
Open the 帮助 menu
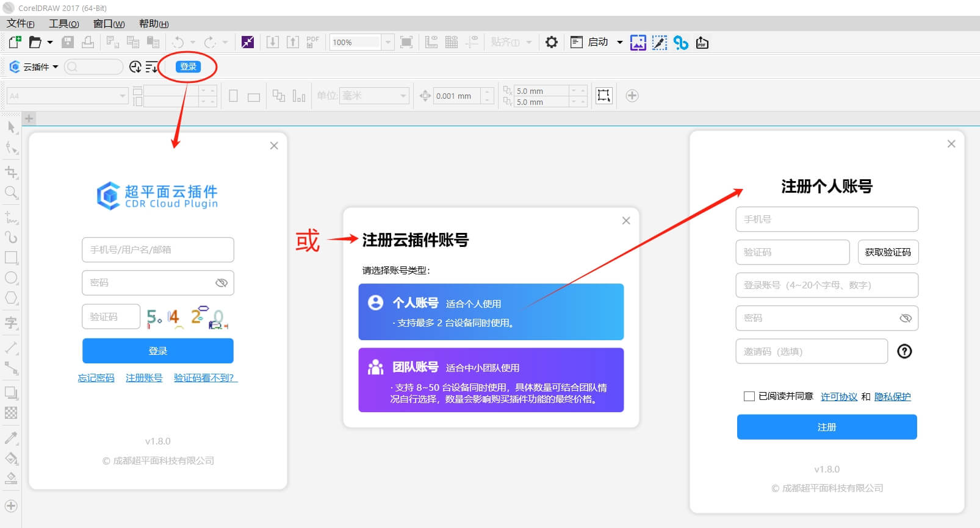154,24
